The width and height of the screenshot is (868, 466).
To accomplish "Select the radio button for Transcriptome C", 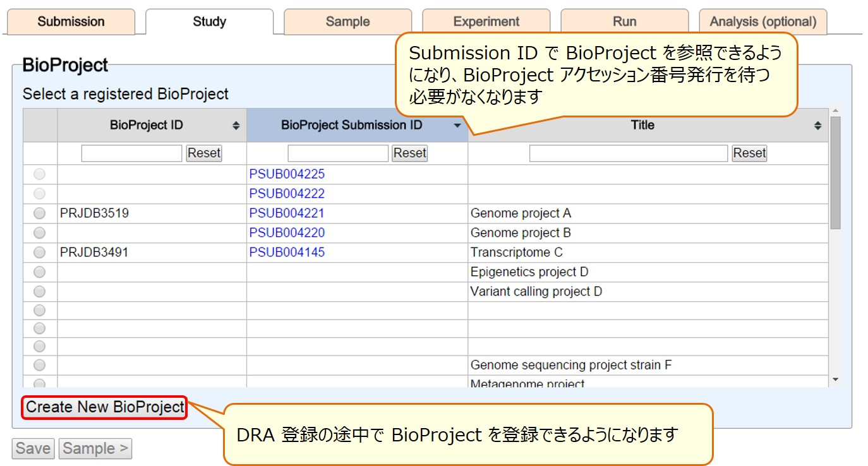I will [x=40, y=253].
